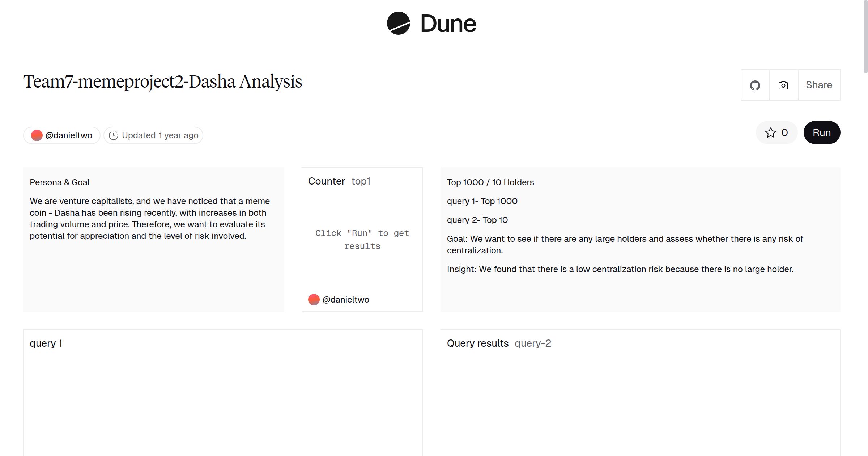Open the @danieltwo author profile chip
Image resolution: width=868 pixels, height=456 pixels.
[62, 135]
